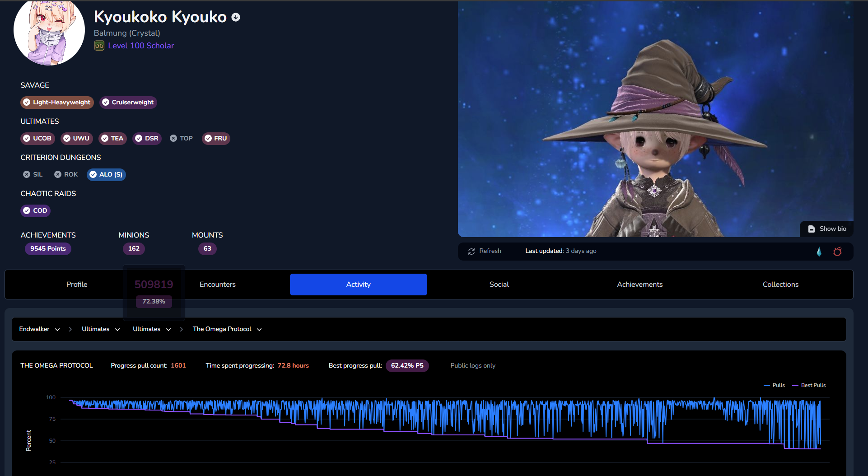Viewport: 868px width, 476px height.
Task: Click the uncleared TOP ultimate badge
Action: click(182, 139)
